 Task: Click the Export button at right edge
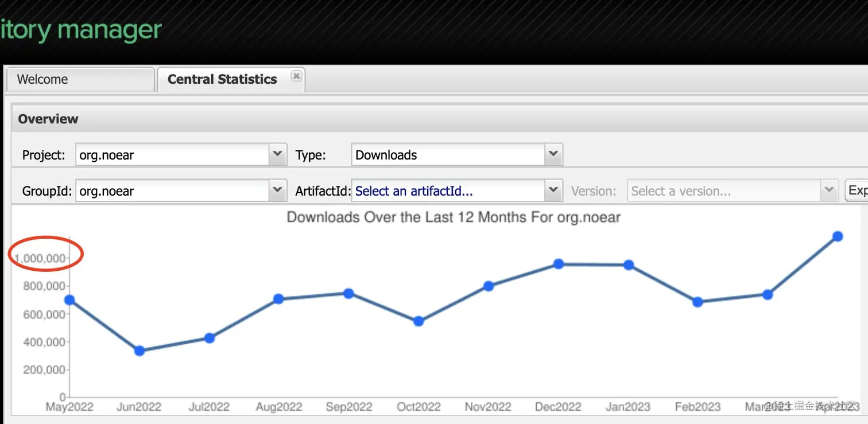click(x=857, y=190)
